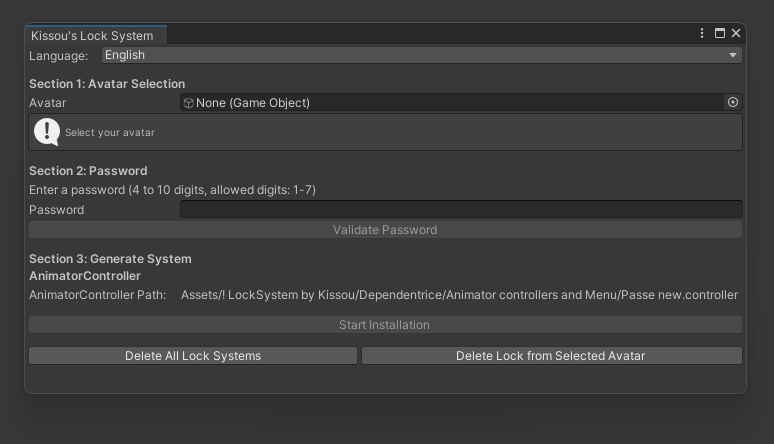Click Delete Lock from Selected Avatar

click(551, 355)
